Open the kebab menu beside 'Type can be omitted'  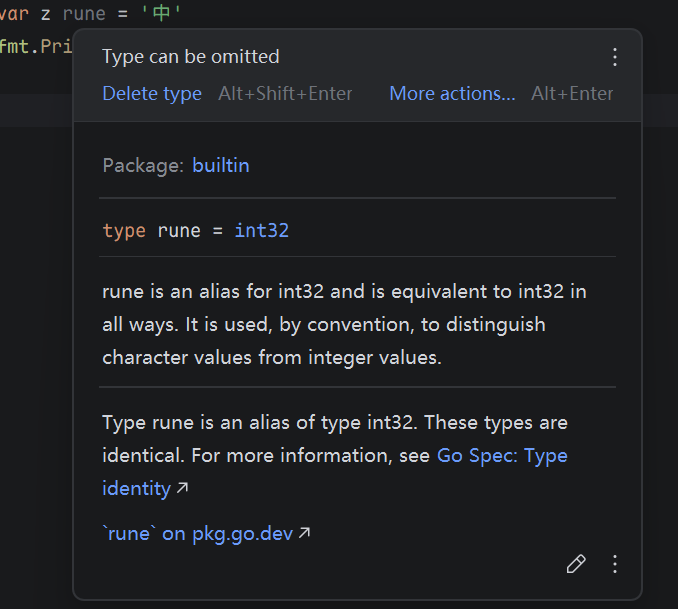click(x=615, y=57)
